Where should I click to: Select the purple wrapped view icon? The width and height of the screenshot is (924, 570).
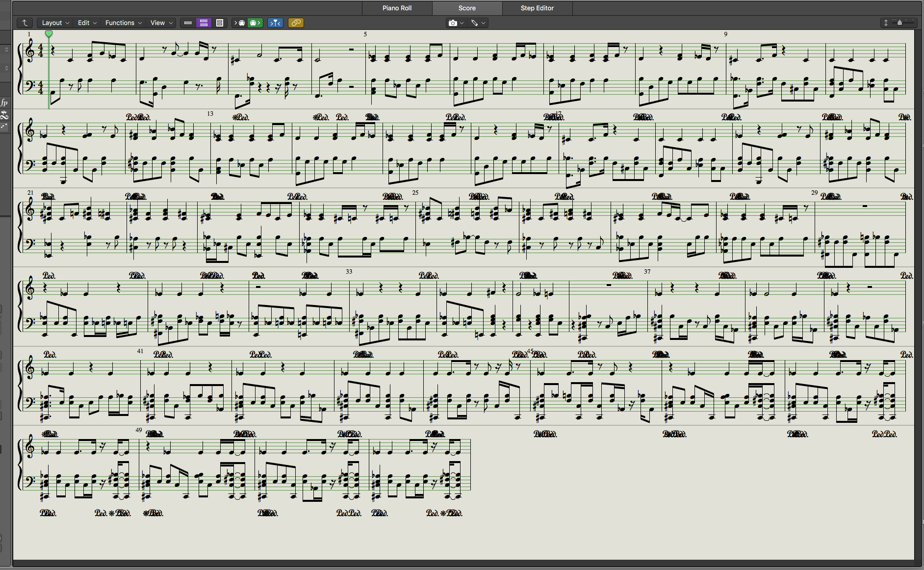(204, 23)
